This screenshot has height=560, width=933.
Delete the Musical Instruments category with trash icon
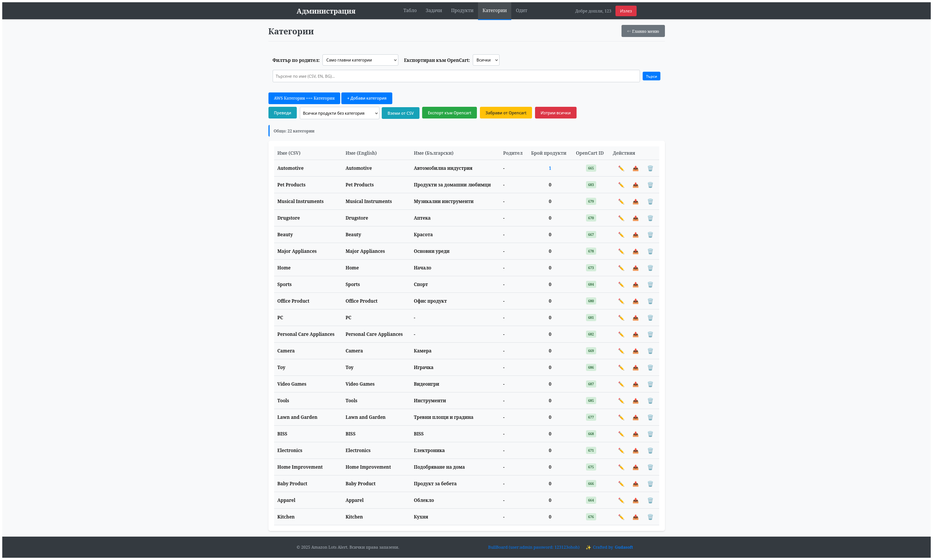[x=650, y=202]
